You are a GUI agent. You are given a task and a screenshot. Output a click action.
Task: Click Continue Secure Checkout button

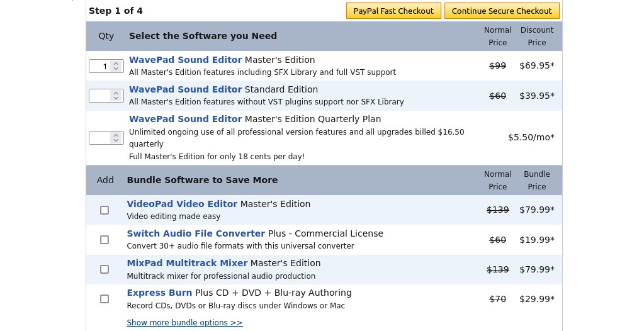click(x=502, y=11)
